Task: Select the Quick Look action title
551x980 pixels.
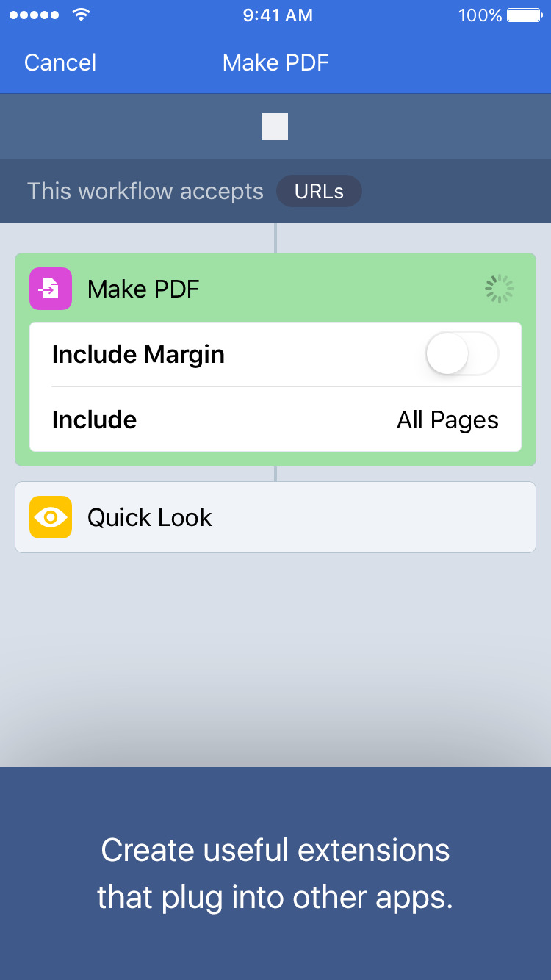Action: (x=149, y=517)
